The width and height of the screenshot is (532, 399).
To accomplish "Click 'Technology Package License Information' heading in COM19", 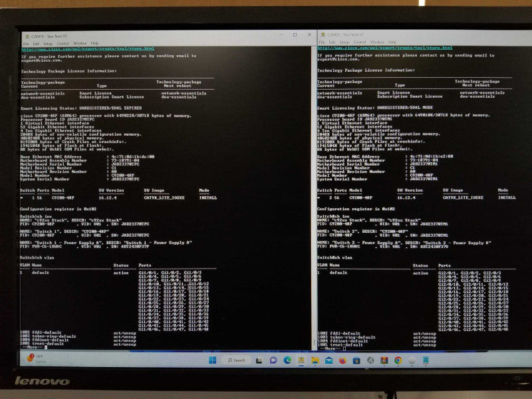I will point(69,71).
